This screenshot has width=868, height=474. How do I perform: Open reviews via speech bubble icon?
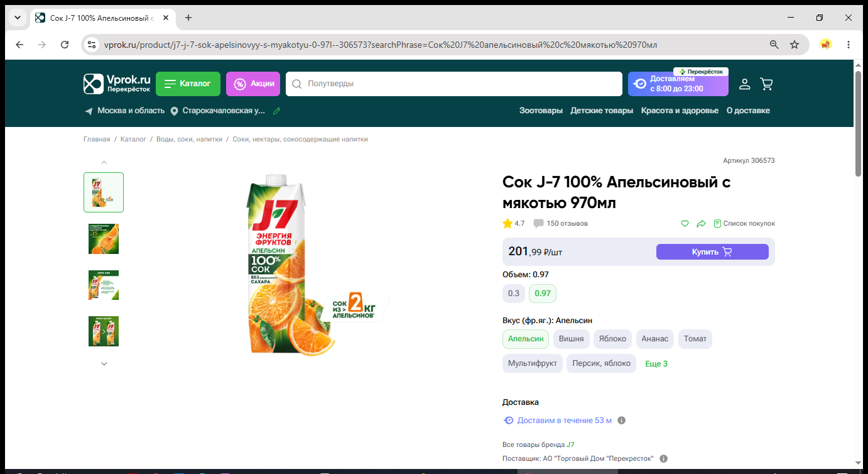(x=538, y=224)
